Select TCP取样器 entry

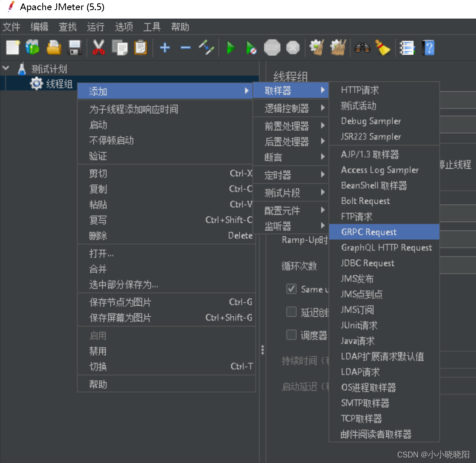coord(384,418)
